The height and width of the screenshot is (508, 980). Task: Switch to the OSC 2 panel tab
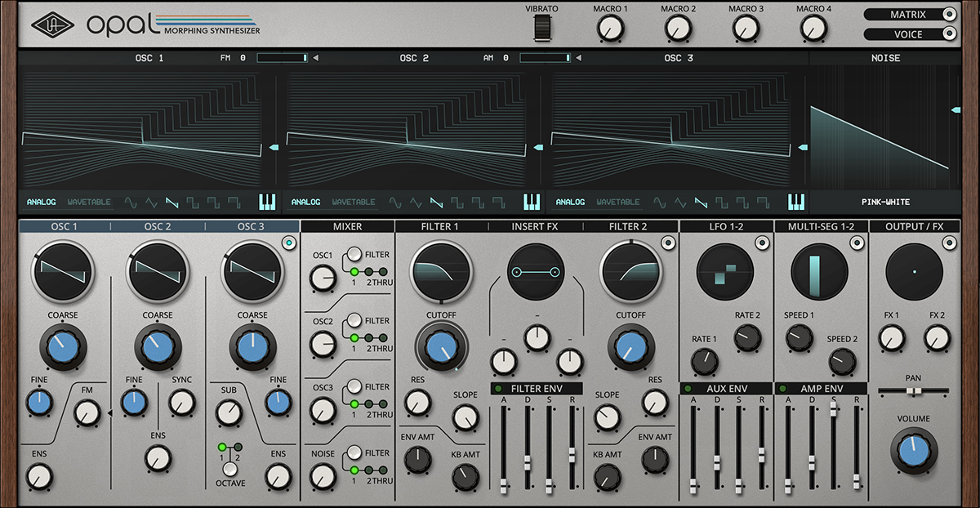[158, 226]
